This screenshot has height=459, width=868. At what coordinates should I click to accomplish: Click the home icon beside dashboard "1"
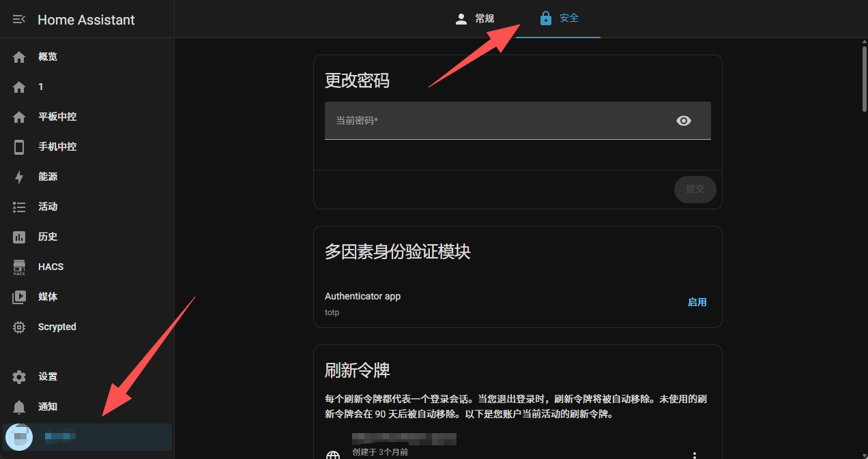(x=19, y=87)
